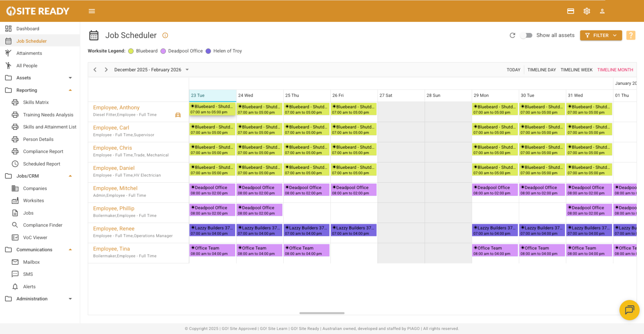644x334 pixels.
Task: Collapse the Reporting sidebar section
Action: tap(70, 90)
